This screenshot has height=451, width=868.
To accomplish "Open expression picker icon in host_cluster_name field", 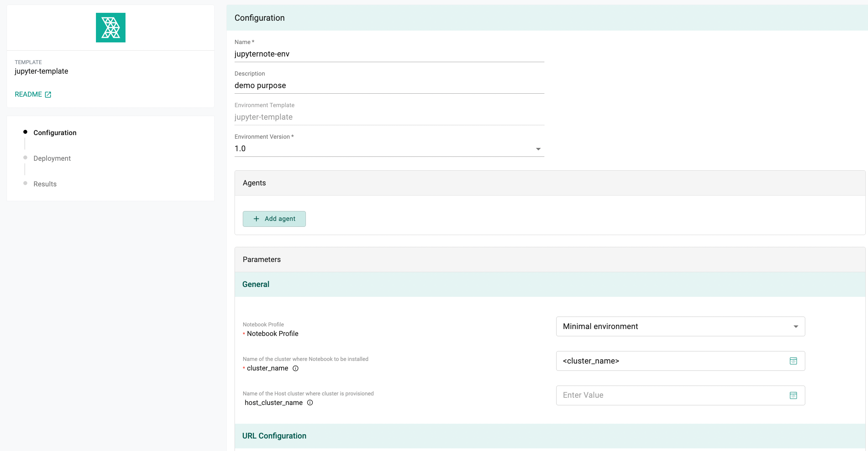I will click(x=793, y=395).
